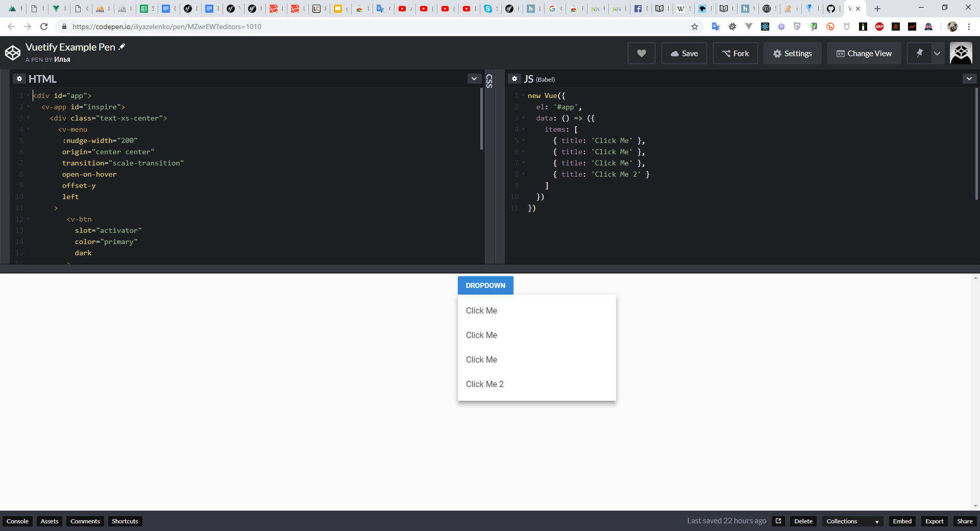The image size is (980, 531).
Task: Show keyboard Shortcuts
Action: click(125, 521)
